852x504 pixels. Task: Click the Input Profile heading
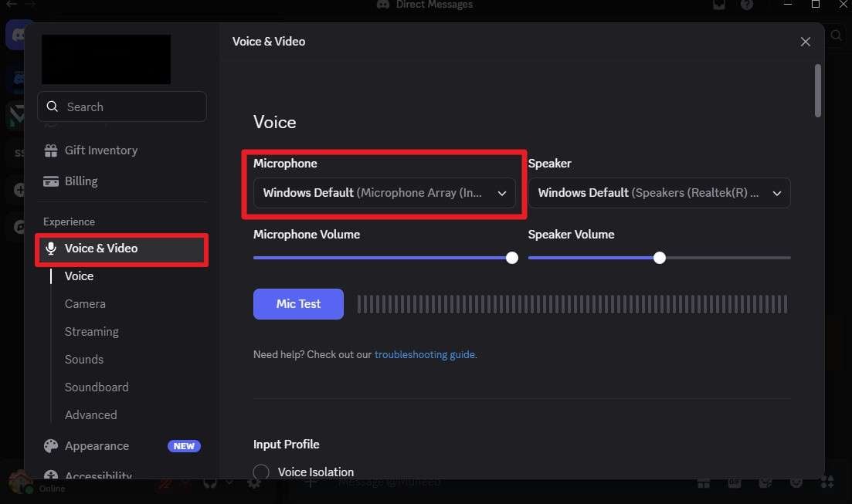286,445
